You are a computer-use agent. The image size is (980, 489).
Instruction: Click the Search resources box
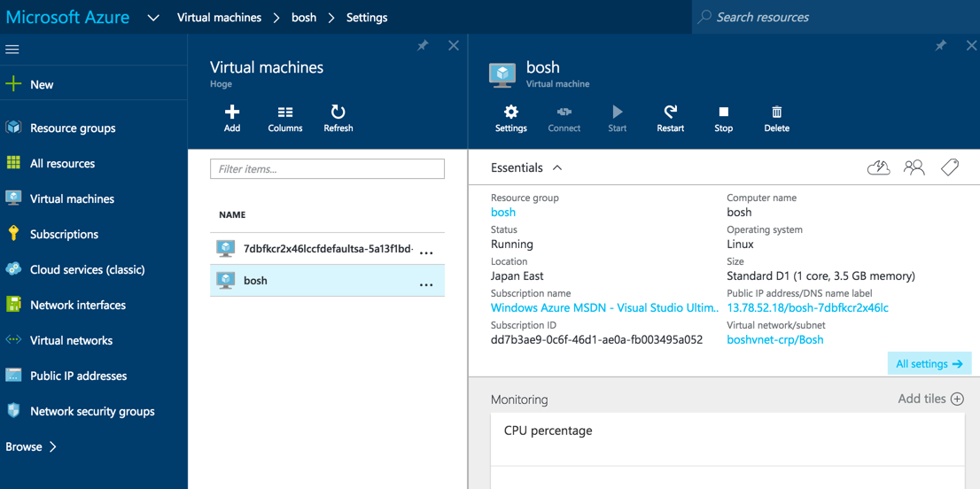click(x=836, y=17)
